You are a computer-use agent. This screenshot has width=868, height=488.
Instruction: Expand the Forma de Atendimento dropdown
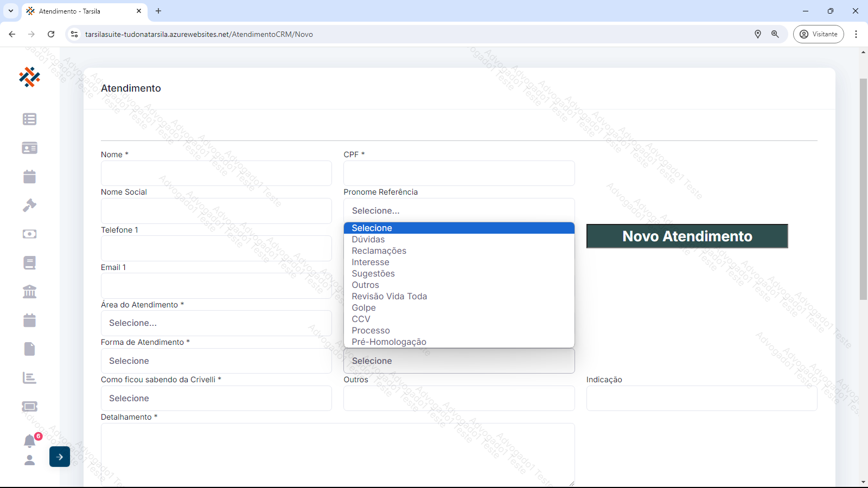coord(216,361)
